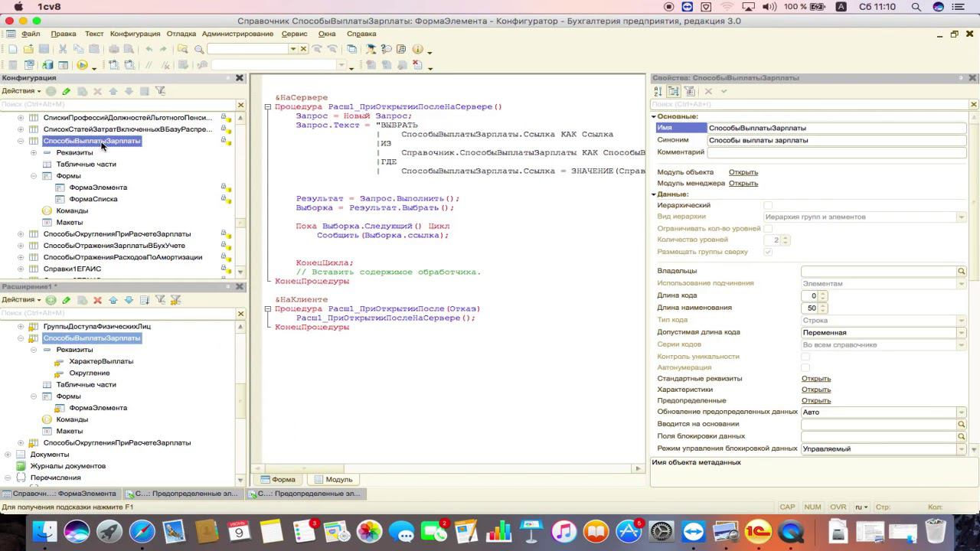980x551 pixels.
Task: Switch to the Форма tab
Action: pos(277,480)
